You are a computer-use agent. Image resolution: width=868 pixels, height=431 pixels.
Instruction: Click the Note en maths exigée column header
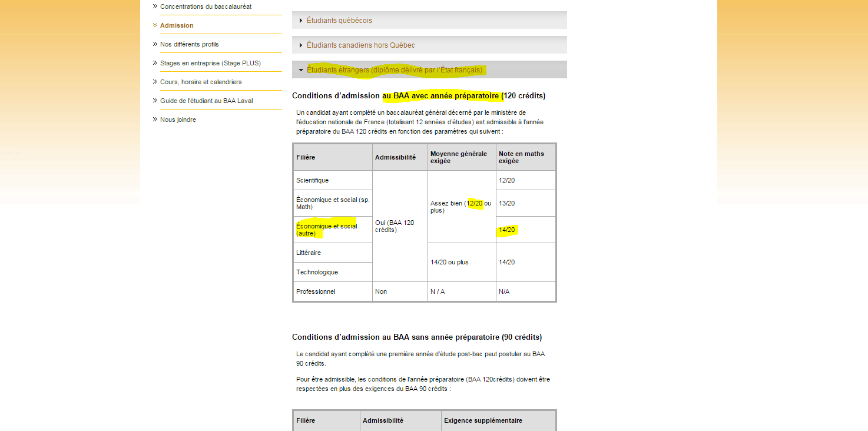coord(521,157)
